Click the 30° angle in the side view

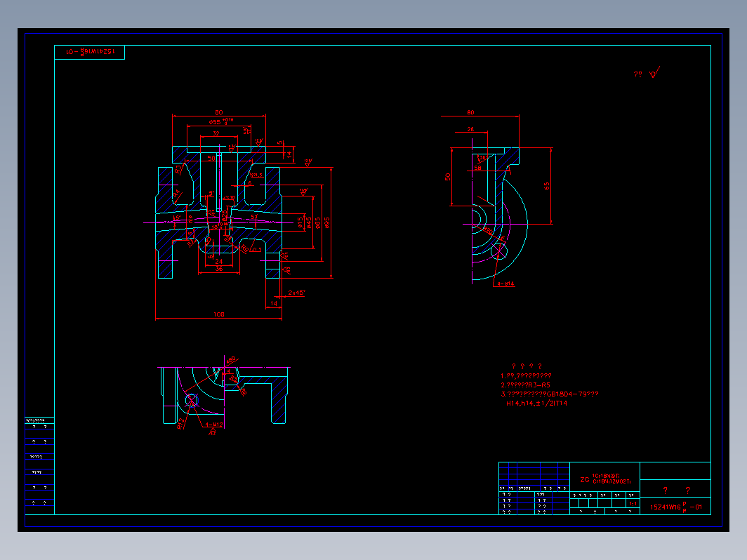tap(483, 158)
